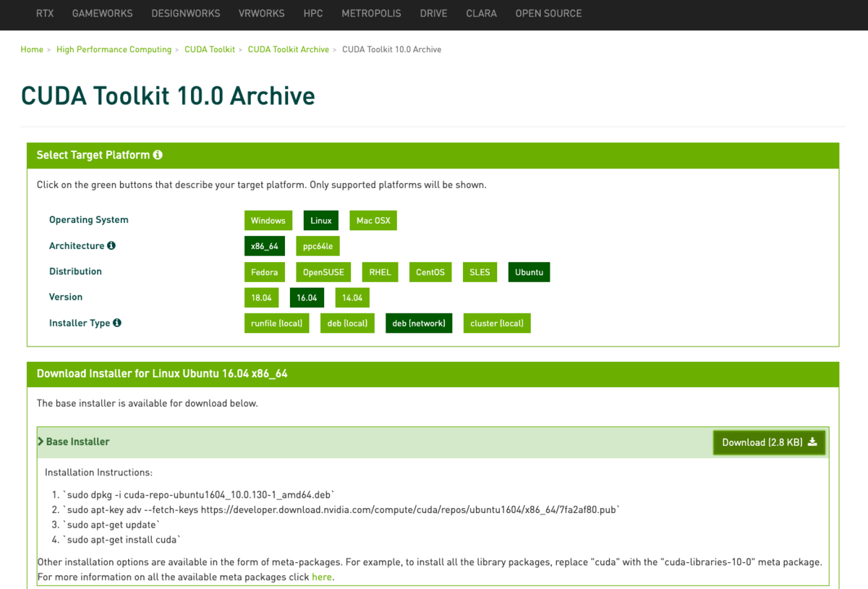The image size is (868, 589).
Task: Choose the ppc64le architecture
Action: [x=318, y=246]
